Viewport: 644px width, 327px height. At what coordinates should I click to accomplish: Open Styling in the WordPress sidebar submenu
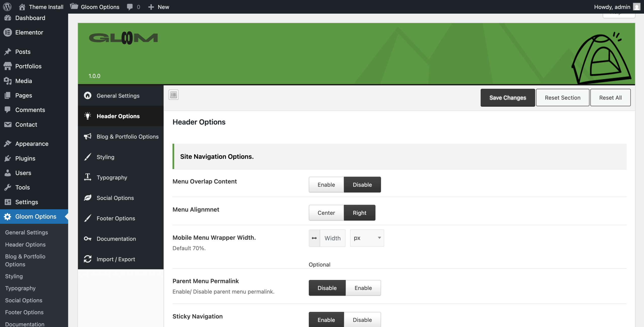click(14, 276)
